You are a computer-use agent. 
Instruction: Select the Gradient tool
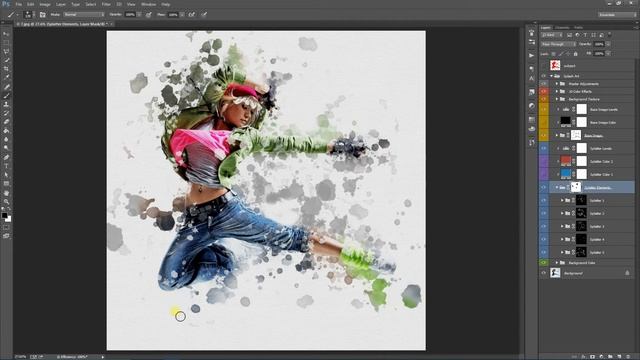(x=6, y=131)
